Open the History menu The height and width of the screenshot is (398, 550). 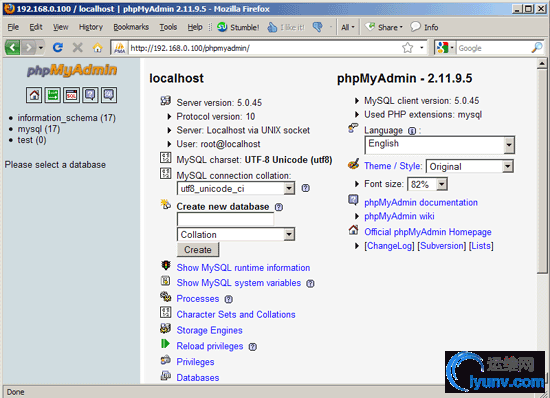point(91,27)
